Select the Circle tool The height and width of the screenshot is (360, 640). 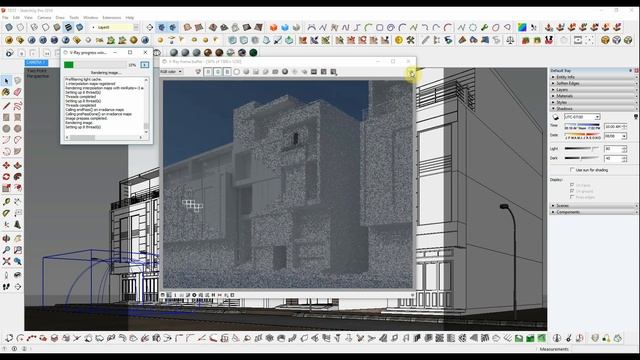(x=7, y=129)
